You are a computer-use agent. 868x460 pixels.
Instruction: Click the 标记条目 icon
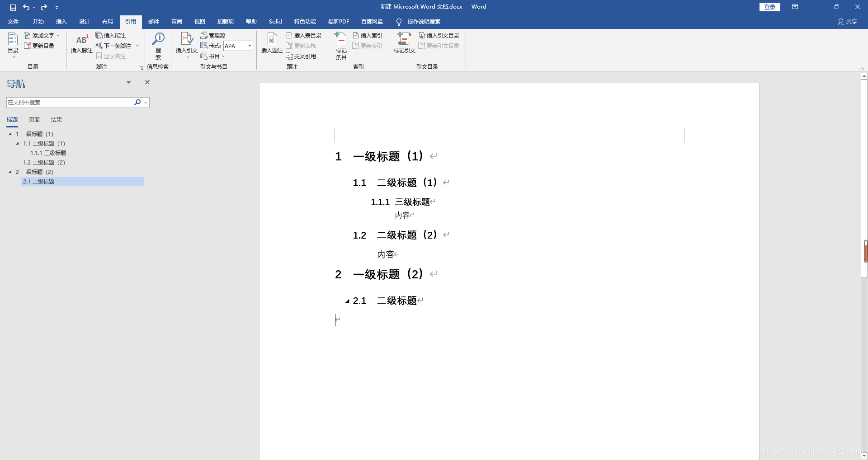click(x=341, y=39)
